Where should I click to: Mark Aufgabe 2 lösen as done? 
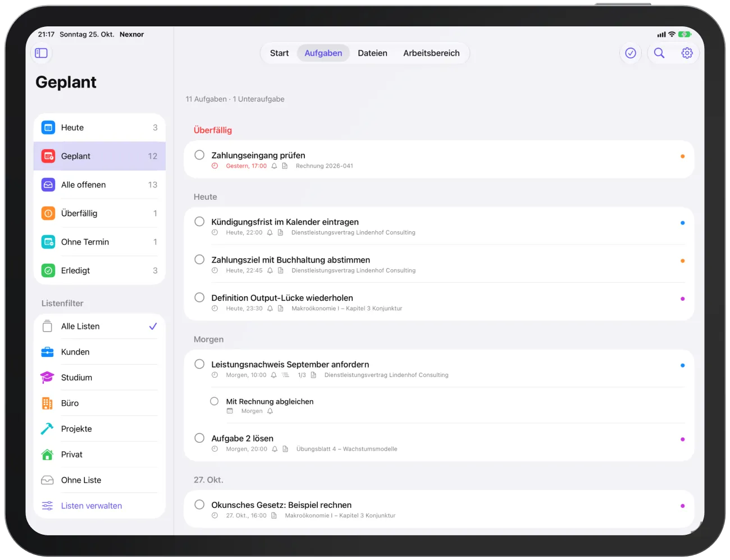[x=199, y=438]
